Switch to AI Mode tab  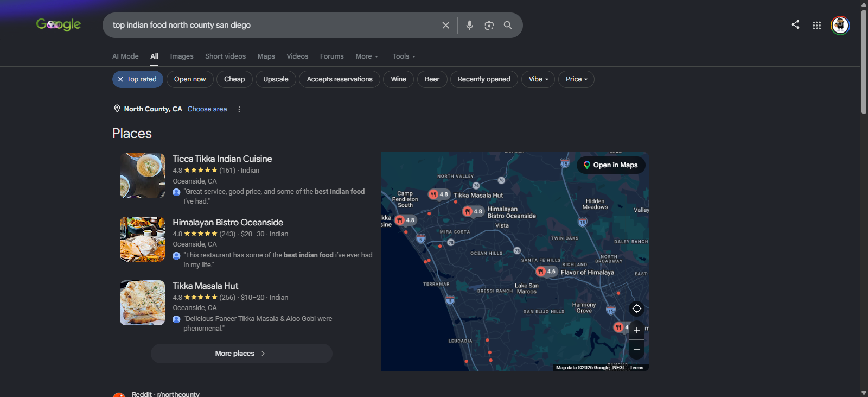pyautogui.click(x=125, y=56)
